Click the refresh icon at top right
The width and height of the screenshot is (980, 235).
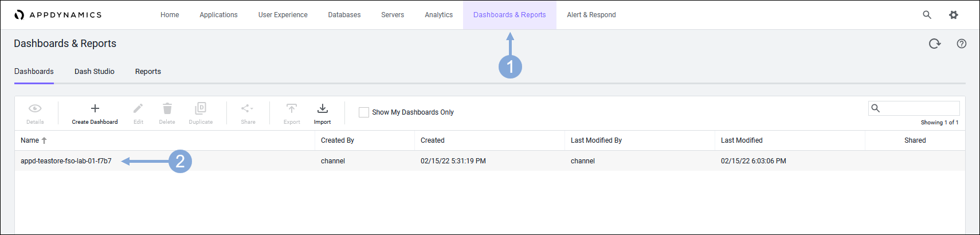[x=935, y=44]
